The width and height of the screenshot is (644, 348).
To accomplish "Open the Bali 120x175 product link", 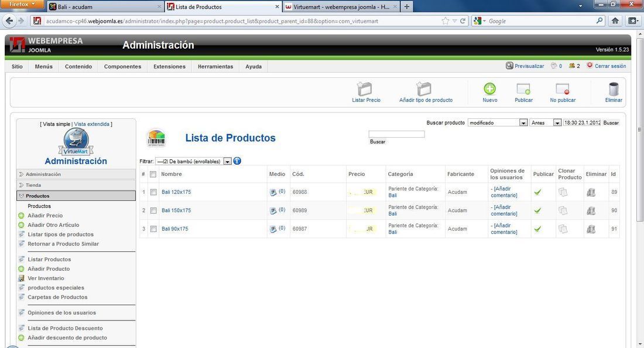I will tap(176, 192).
